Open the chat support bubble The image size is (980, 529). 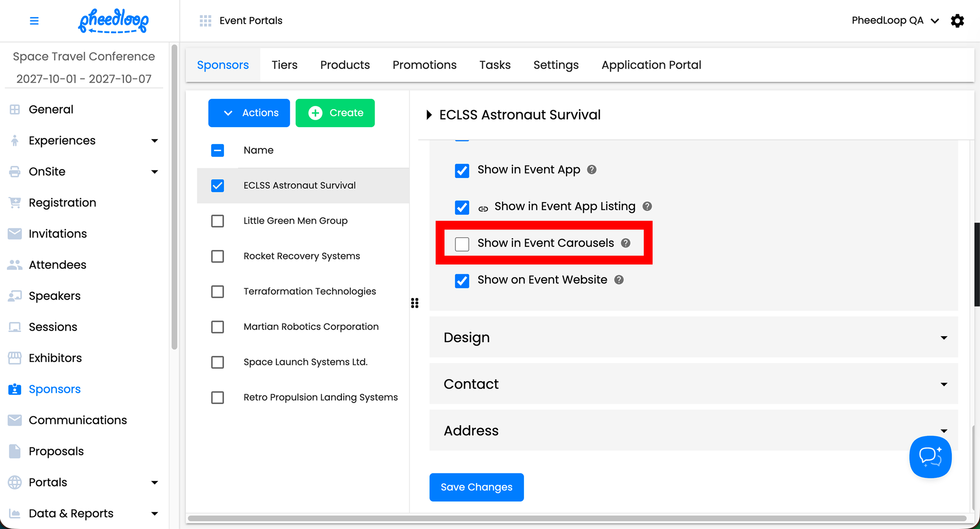[930, 457]
